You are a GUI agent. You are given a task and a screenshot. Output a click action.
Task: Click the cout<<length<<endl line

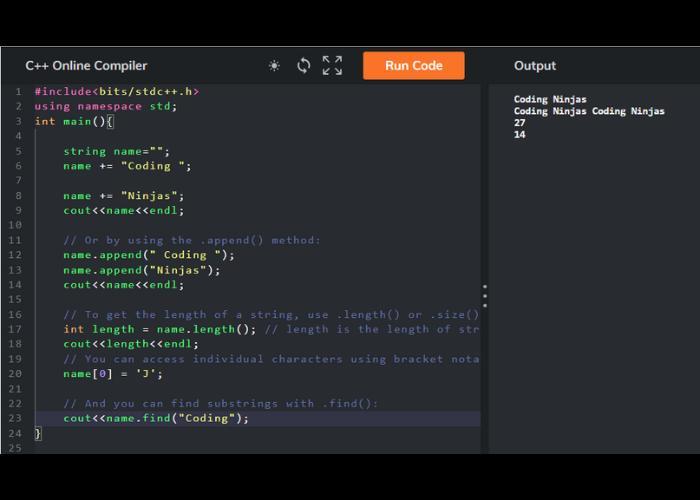pyautogui.click(x=131, y=344)
